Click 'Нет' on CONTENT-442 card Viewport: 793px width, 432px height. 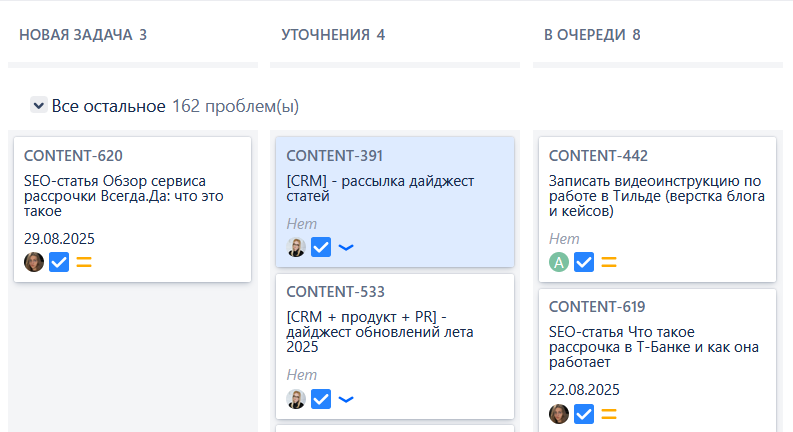coord(564,239)
